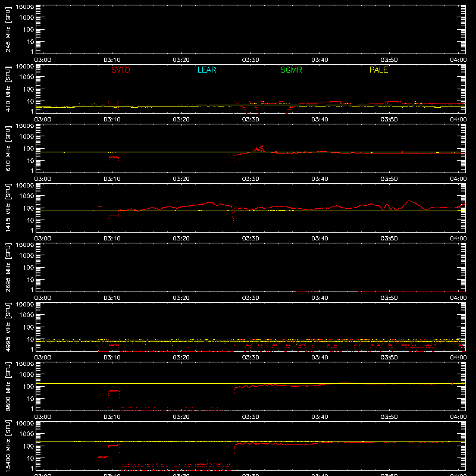Image resolution: width=476 pixels, height=476 pixels.
Task: Select the 8800 MHz [SFU] axis title
Action: (8, 387)
